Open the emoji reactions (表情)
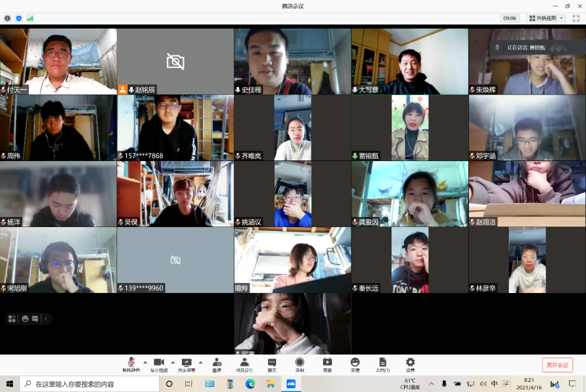The height and width of the screenshot is (392, 586). coord(355,365)
